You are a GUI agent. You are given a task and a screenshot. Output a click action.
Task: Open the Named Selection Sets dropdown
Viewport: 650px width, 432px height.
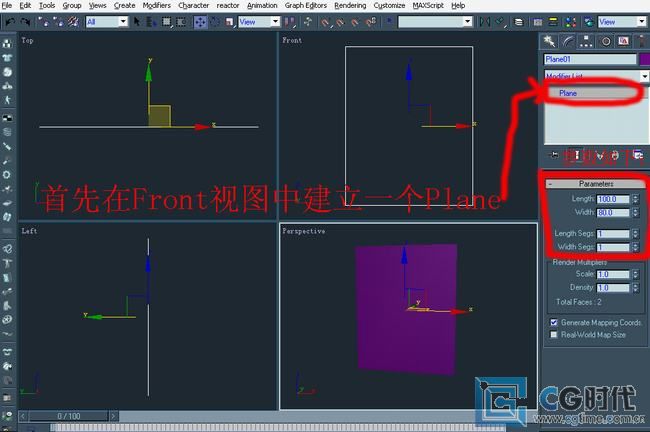point(435,22)
